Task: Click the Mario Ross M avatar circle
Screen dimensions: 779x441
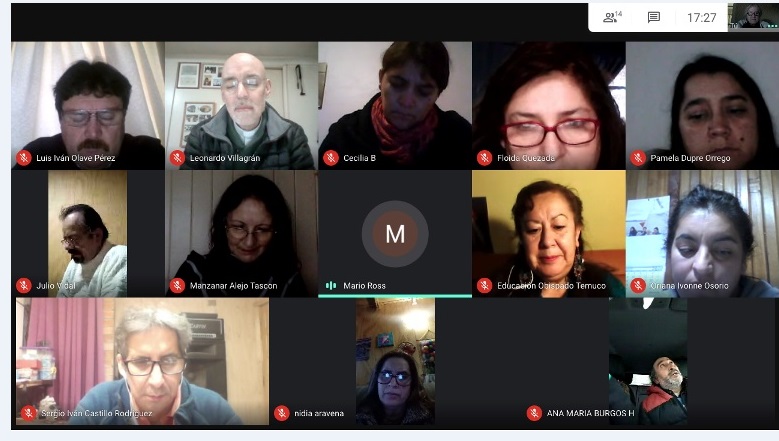Action: 395,234
